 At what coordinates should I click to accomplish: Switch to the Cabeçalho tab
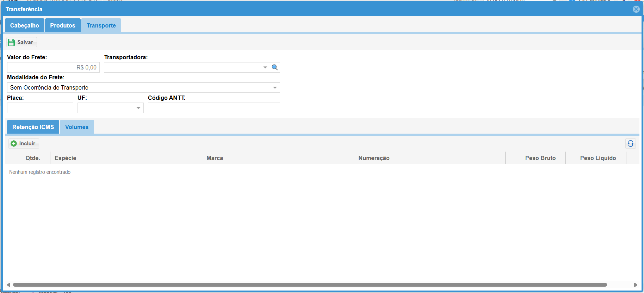click(25, 25)
